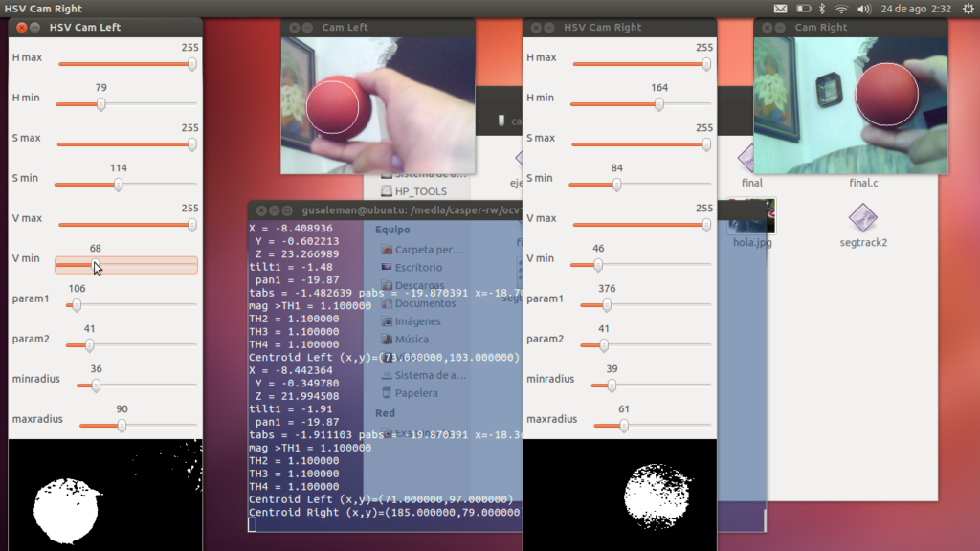Click H min slider in HSV Cam Right

tap(641, 103)
